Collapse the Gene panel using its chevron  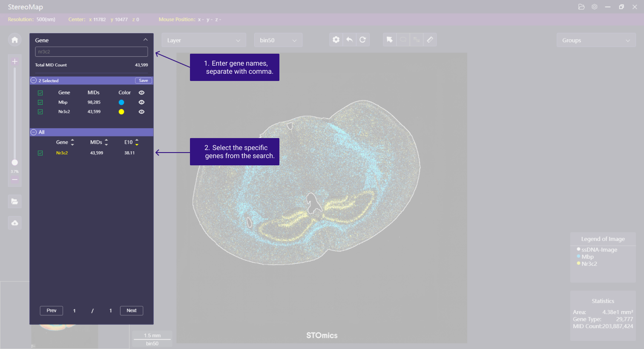[x=145, y=40]
